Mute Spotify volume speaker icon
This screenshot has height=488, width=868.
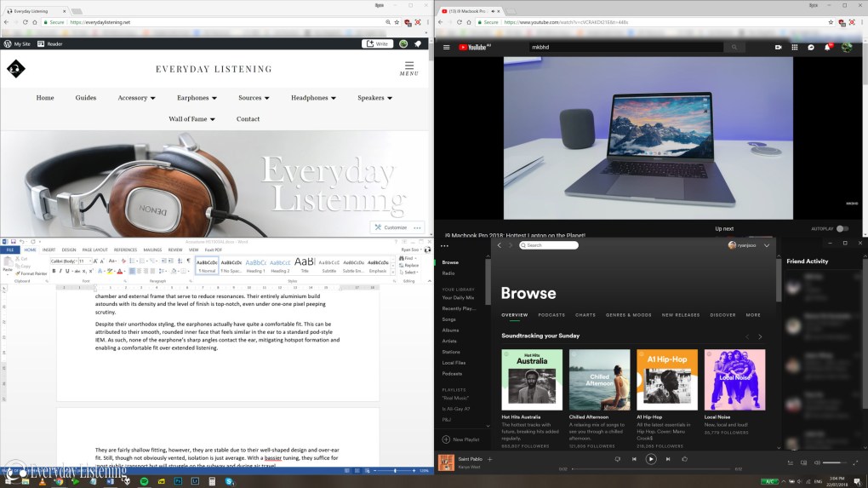tap(817, 462)
